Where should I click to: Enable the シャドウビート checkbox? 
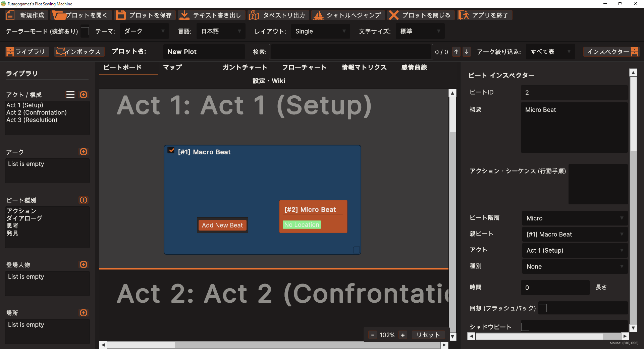pos(525,327)
